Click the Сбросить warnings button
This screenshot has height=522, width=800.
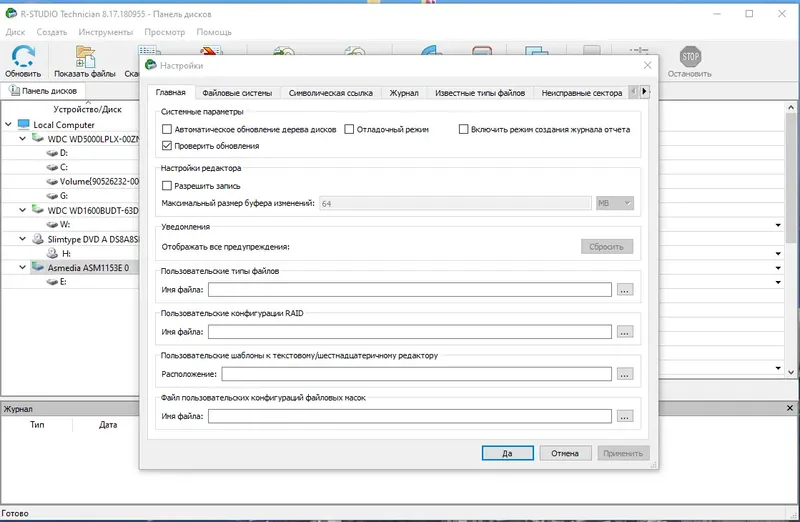coord(607,246)
